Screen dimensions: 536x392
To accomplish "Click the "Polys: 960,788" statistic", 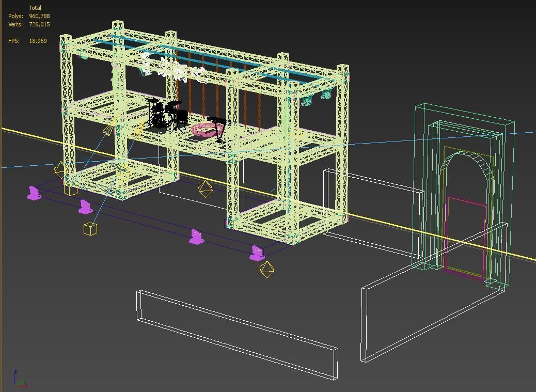I will [x=29, y=16].
